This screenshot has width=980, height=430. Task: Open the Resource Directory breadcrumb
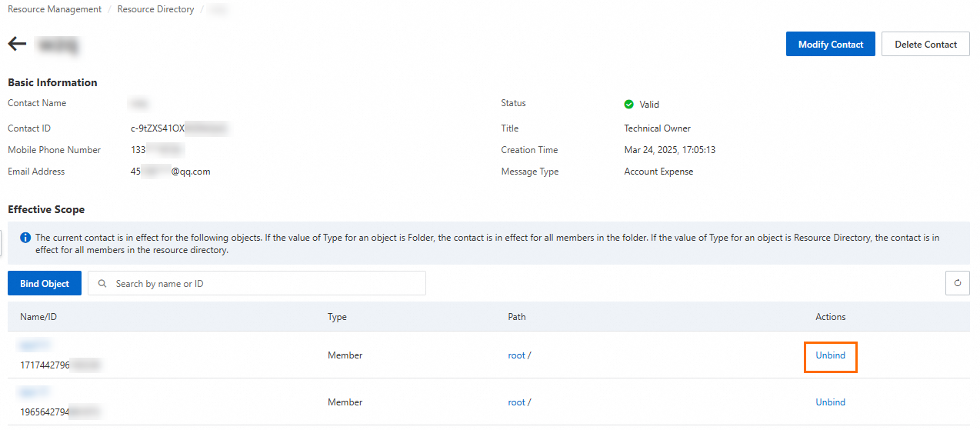pos(155,9)
